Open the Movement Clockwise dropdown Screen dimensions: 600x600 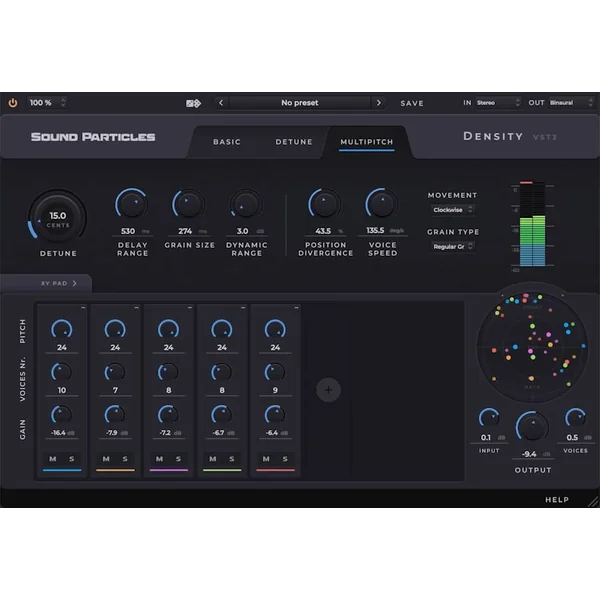[453, 210]
